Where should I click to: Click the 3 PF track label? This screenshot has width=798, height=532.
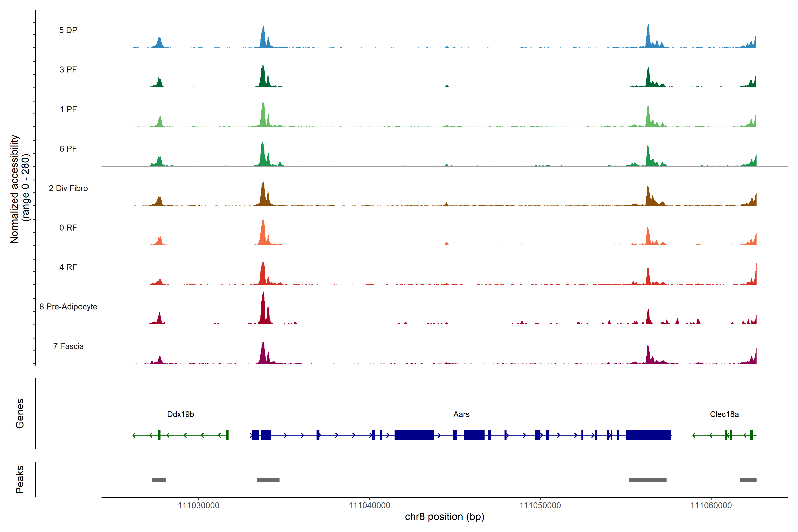pyautogui.click(x=68, y=70)
